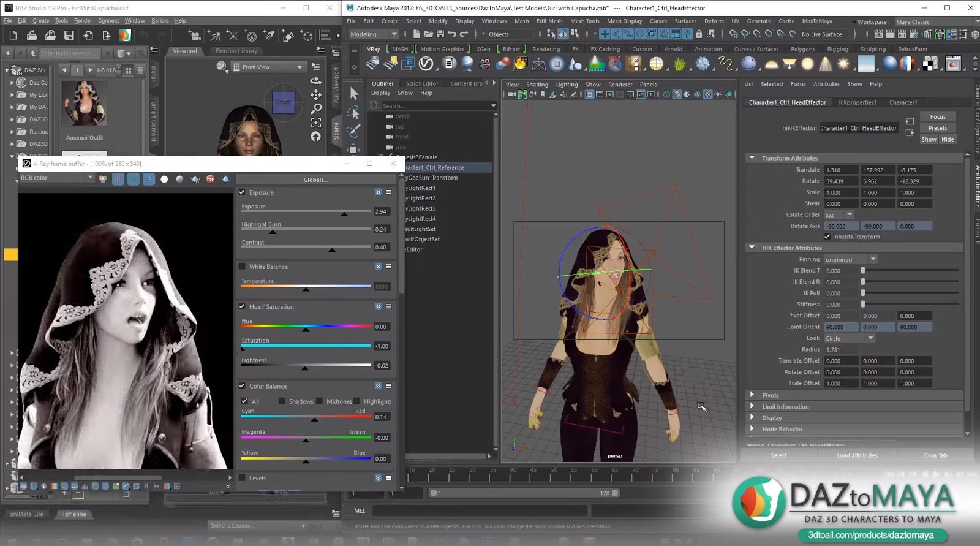Viewport: 980px width, 546px height.
Task: Click the V-Ray logo shelf icon
Action: (426, 64)
